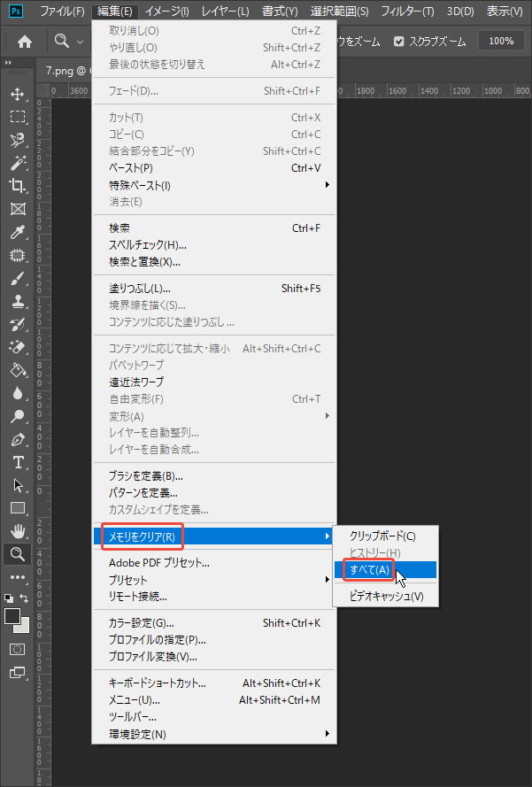Choose 遠近法ワープ
Screen dimensions: 532x787
click(214, 382)
